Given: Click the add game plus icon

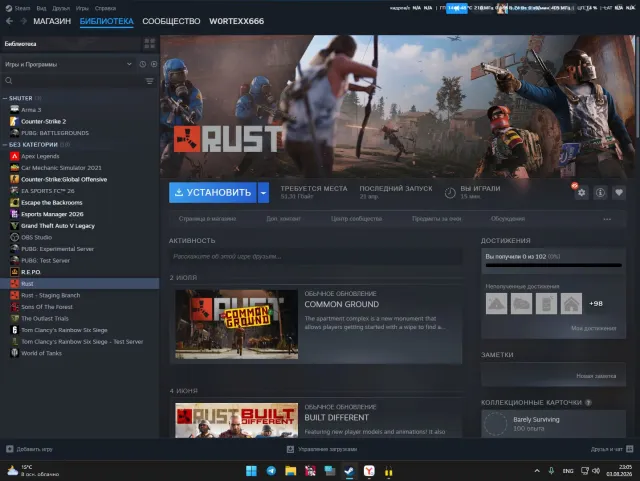Looking at the screenshot, I should [x=10, y=449].
